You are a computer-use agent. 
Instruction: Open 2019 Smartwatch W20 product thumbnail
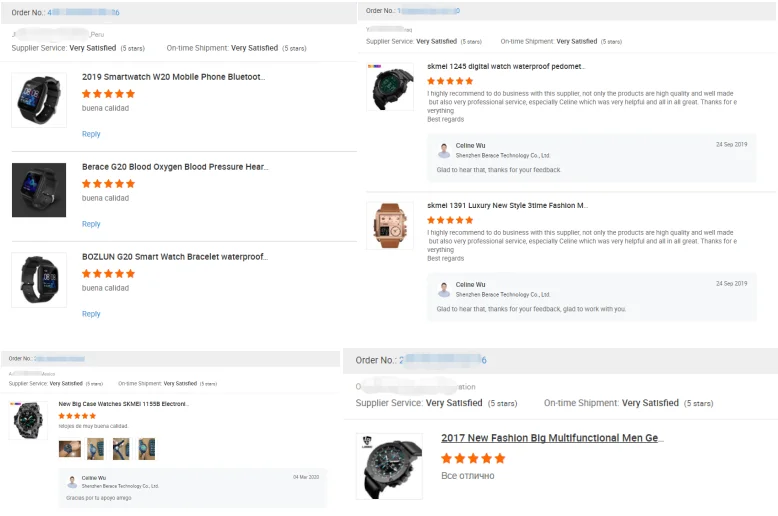tap(38, 99)
